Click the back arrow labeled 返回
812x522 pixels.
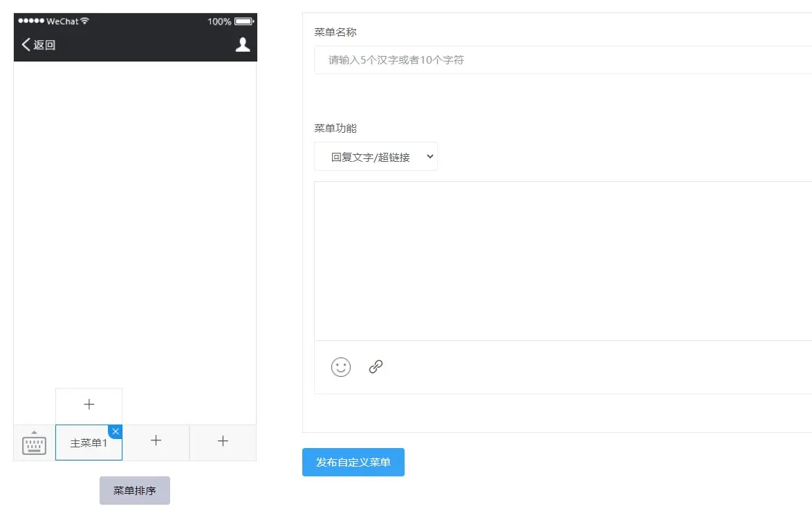[39, 45]
